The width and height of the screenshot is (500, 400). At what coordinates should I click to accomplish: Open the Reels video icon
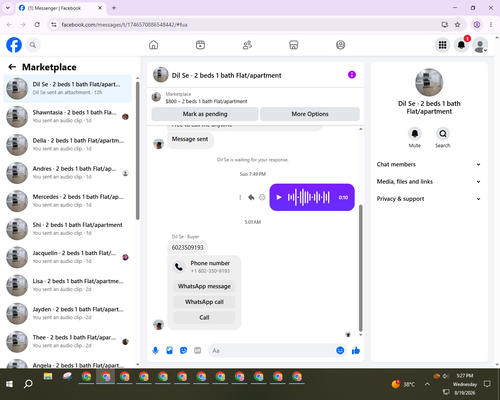click(x=200, y=45)
